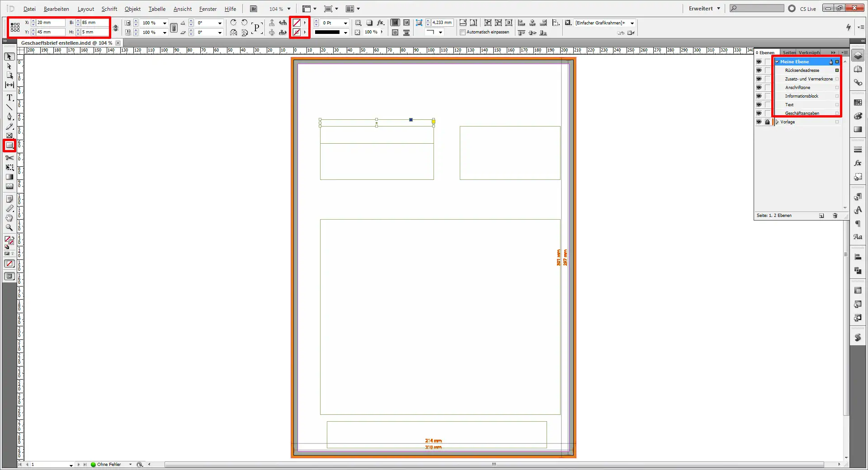
Task: Select the Rectangle tool
Action: tap(9, 146)
